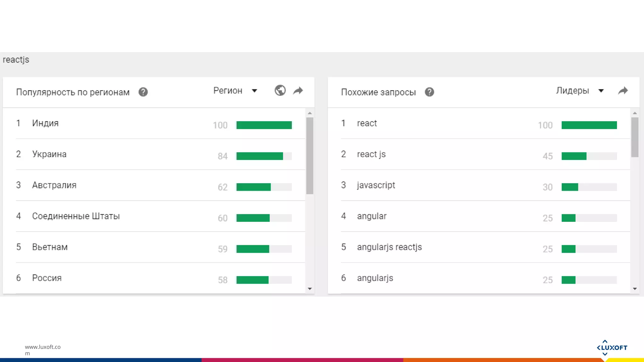Viewport: 644px width, 362px height.
Task: Share the related queries card
Action: tap(623, 91)
